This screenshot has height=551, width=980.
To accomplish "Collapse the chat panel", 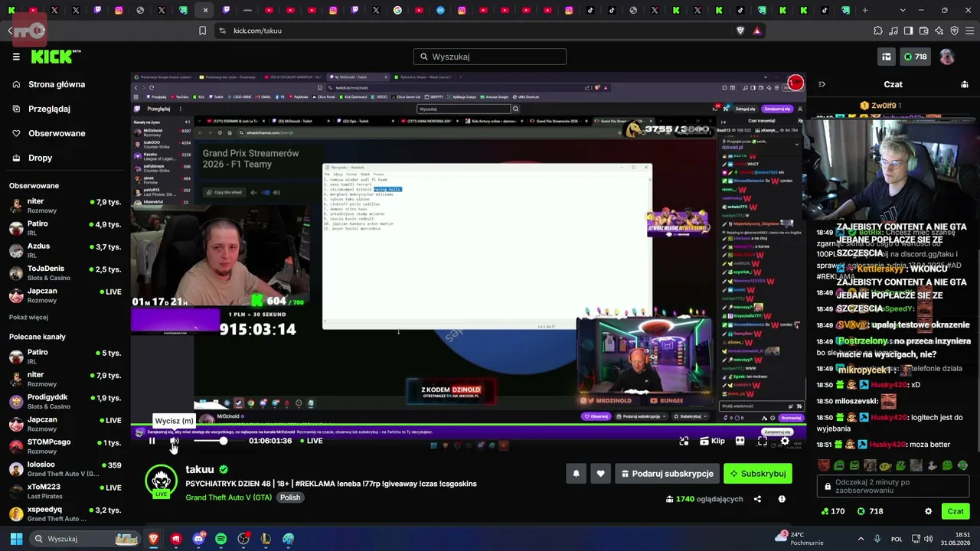I will tap(822, 84).
